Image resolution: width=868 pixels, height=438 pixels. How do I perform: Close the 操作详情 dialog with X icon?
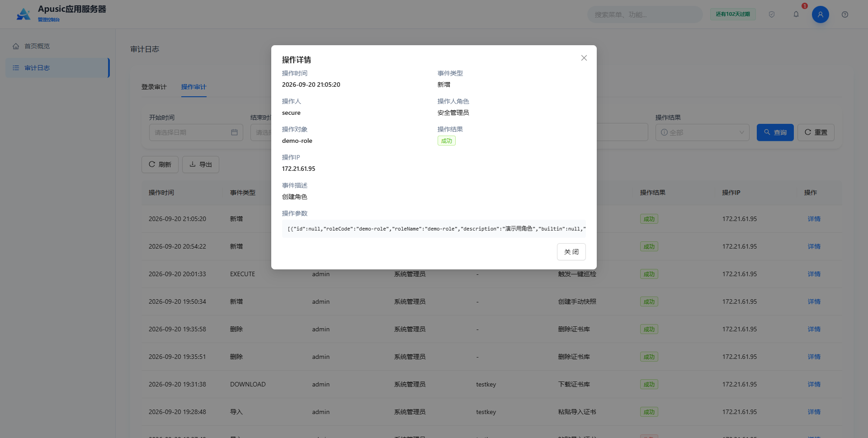point(584,58)
